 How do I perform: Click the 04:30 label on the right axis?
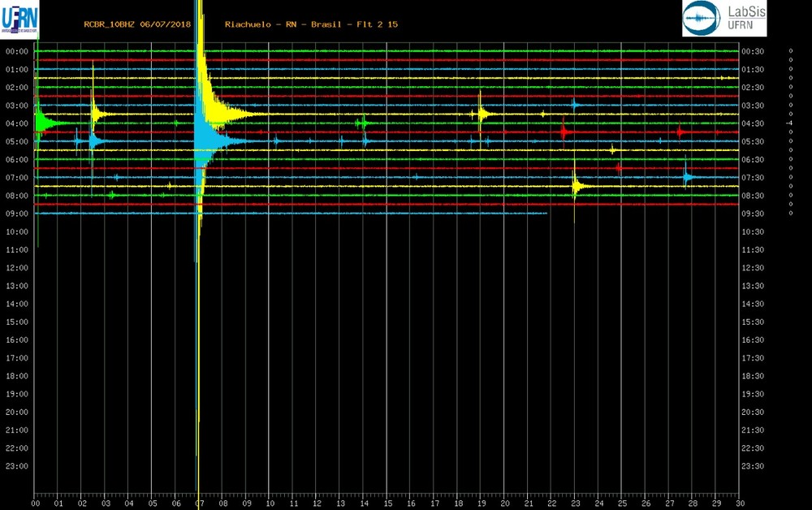pyautogui.click(x=753, y=123)
